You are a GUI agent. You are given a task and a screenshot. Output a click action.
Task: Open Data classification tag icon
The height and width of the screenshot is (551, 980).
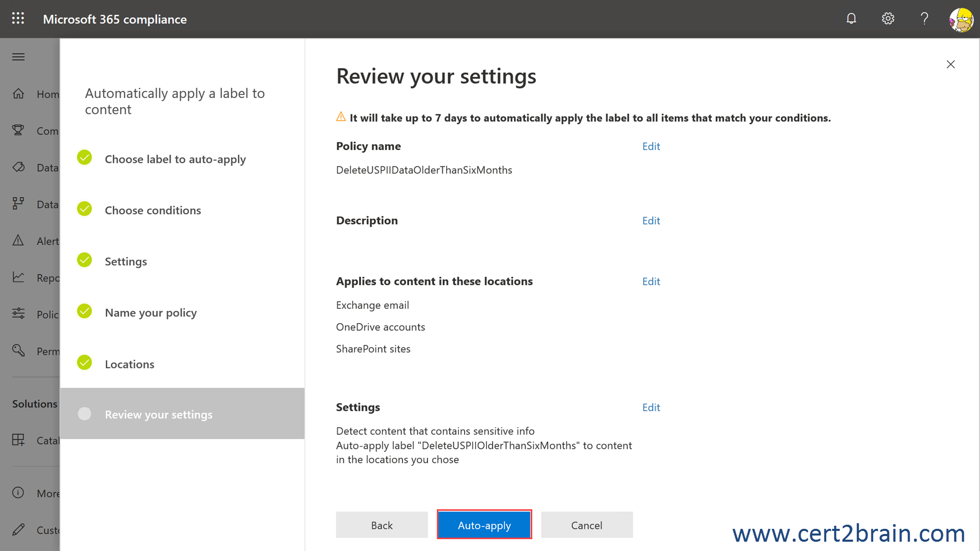point(19,167)
